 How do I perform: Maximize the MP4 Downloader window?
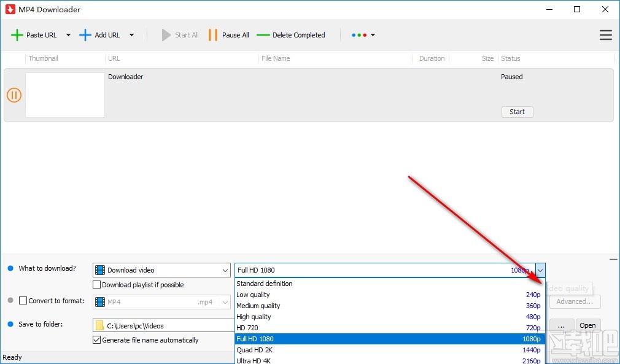click(x=577, y=9)
